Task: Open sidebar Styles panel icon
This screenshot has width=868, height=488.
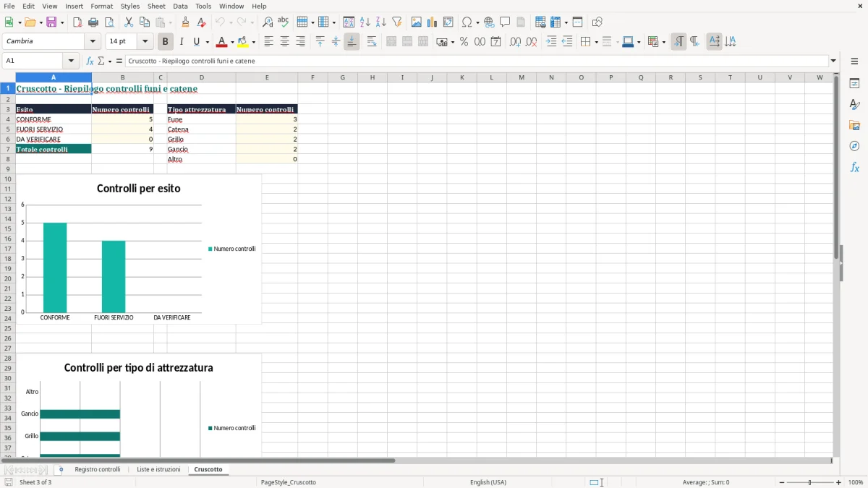Action: coord(854,104)
